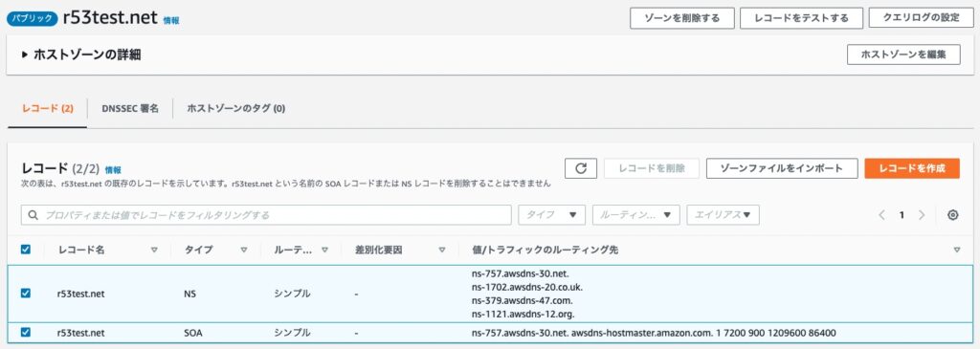Open 情報 link next to レコード (2/2)

[113, 170]
